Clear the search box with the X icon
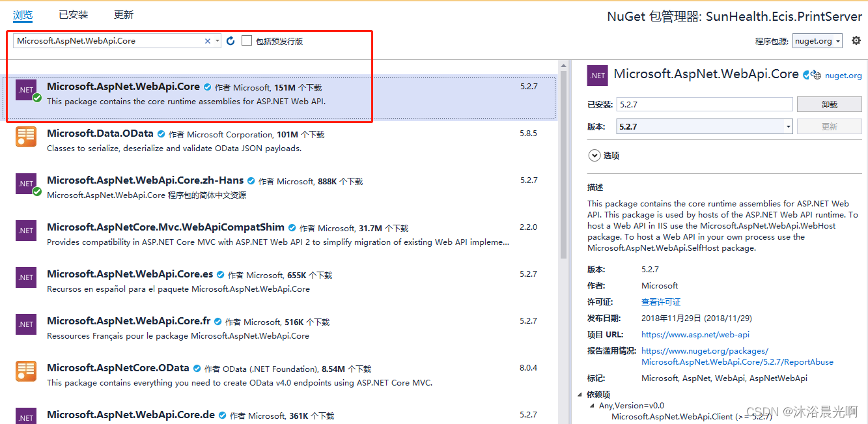 point(208,41)
